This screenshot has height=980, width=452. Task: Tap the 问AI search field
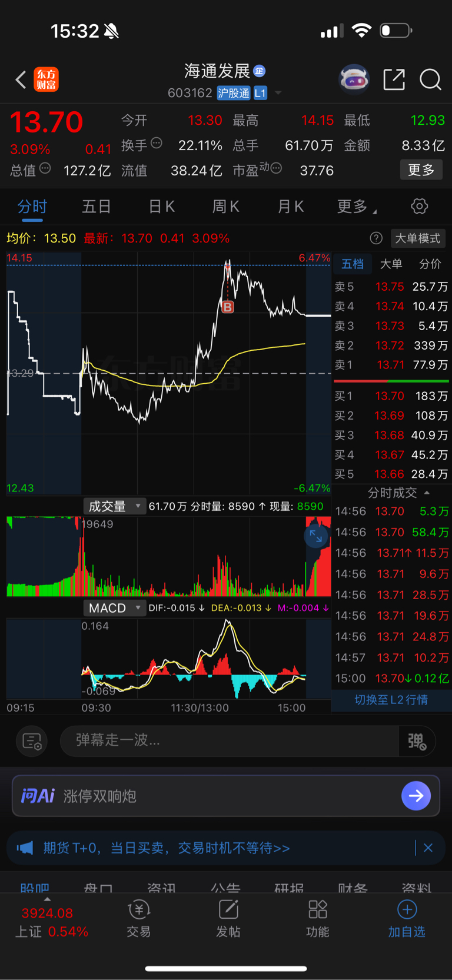point(226,796)
